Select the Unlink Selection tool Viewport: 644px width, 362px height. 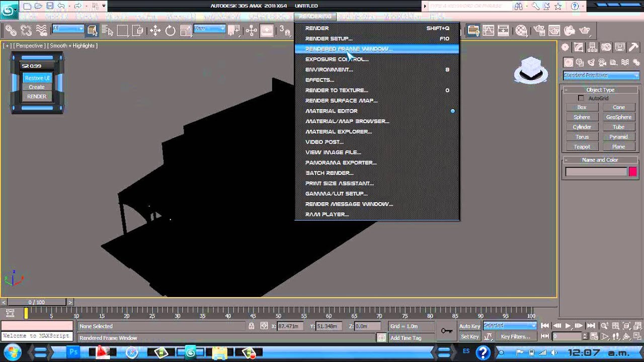(26, 31)
